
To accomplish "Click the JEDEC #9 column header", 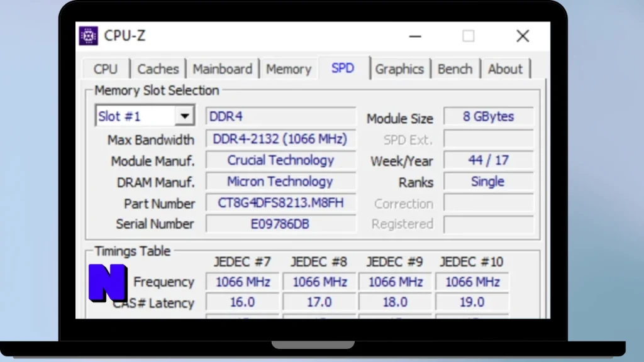I will coord(395,262).
